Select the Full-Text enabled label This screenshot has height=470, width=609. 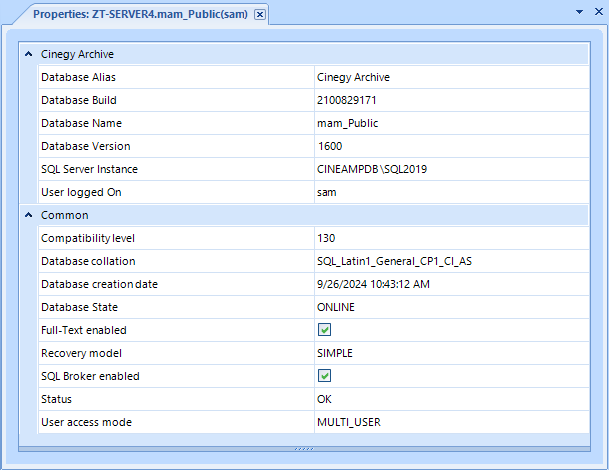coord(84,330)
